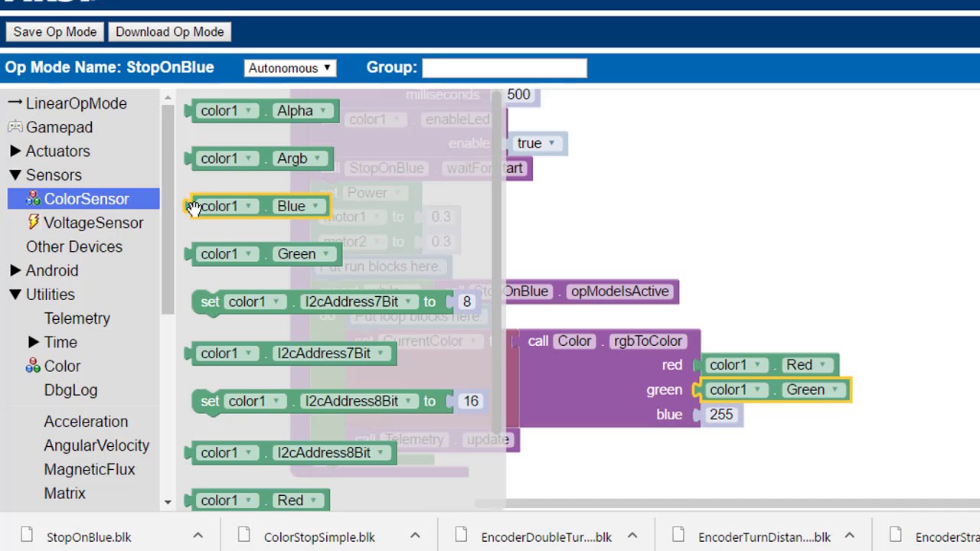The height and width of the screenshot is (551, 980).
Task: Open menu arrow for EncoderTurnDistan download
Action: pyautogui.click(x=850, y=536)
